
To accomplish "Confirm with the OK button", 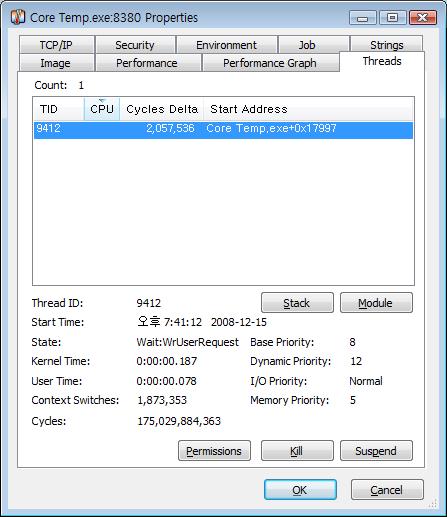I will tap(300, 490).
